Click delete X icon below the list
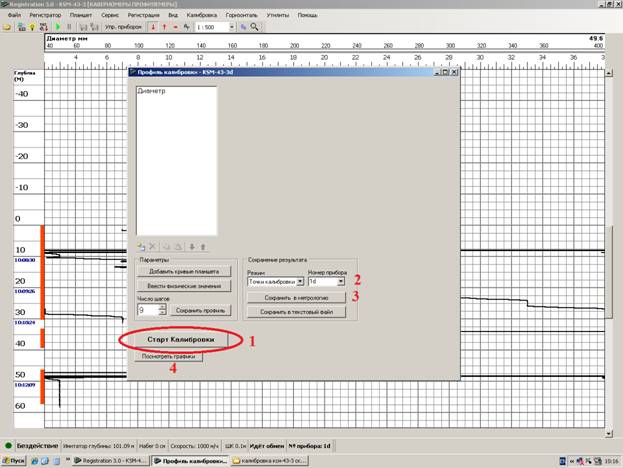This screenshot has width=623, height=468. 153,247
